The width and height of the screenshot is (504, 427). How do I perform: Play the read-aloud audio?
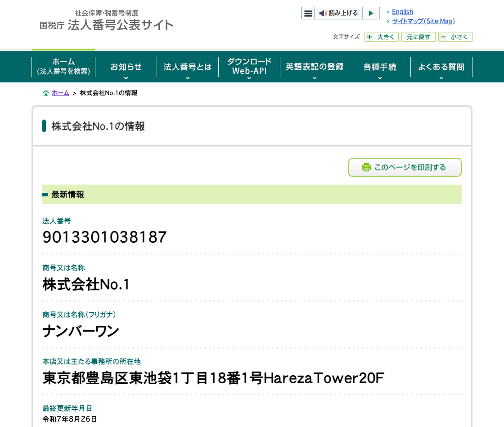pos(371,13)
